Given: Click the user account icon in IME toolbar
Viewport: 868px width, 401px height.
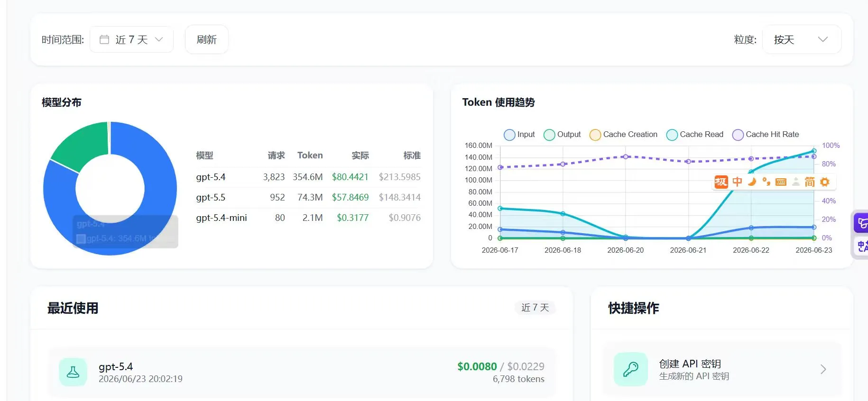Looking at the screenshot, I should pyautogui.click(x=796, y=182).
